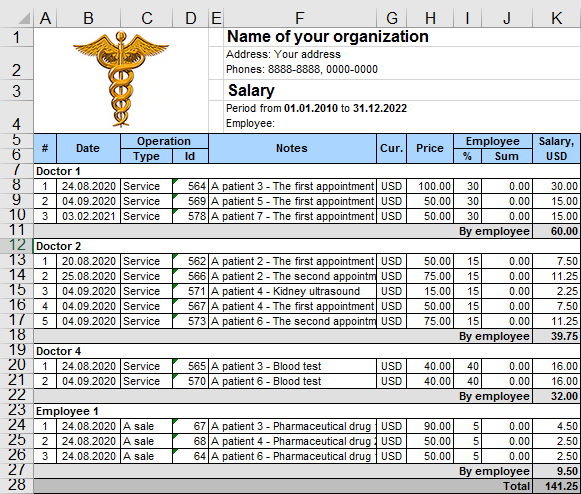Click 'A patient 3 - Blood test' cell
581x494 pixels.
tap(292, 366)
